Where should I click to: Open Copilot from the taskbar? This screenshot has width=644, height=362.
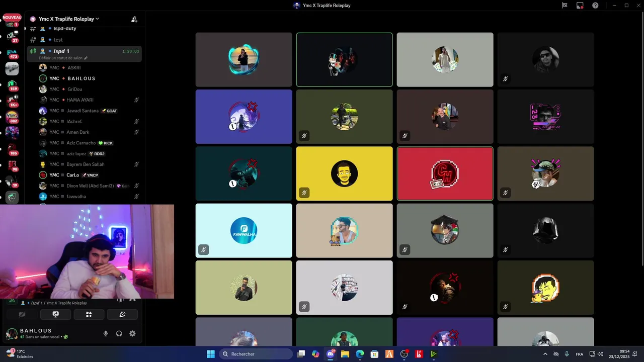click(x=315, y=354)
